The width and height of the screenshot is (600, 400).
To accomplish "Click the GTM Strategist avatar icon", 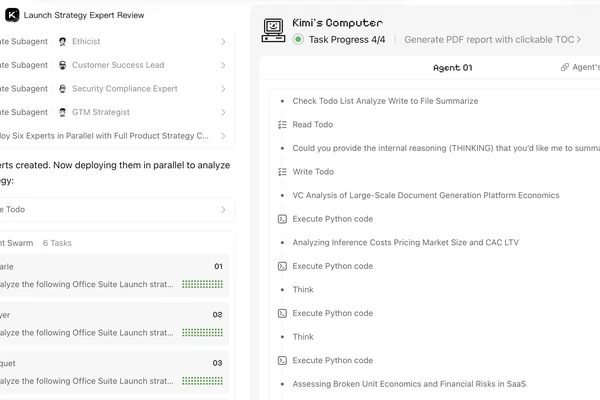I will pos(62,113).
